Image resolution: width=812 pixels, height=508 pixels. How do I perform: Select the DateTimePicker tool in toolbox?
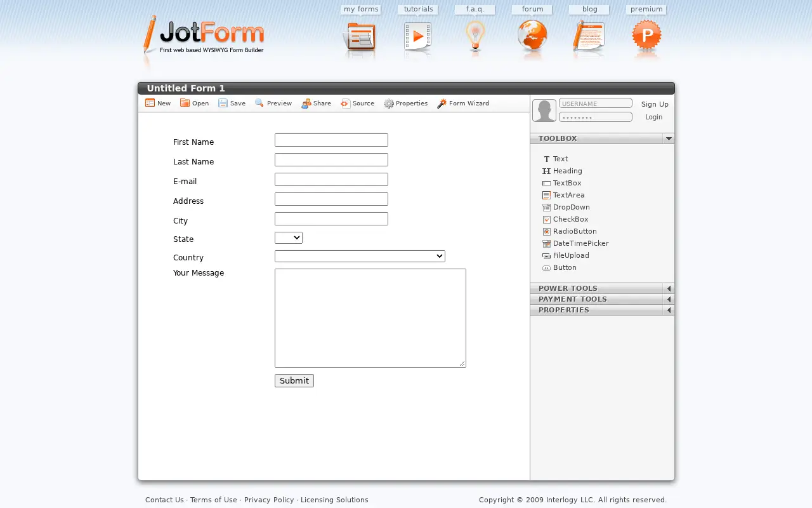tap(575, 243)
